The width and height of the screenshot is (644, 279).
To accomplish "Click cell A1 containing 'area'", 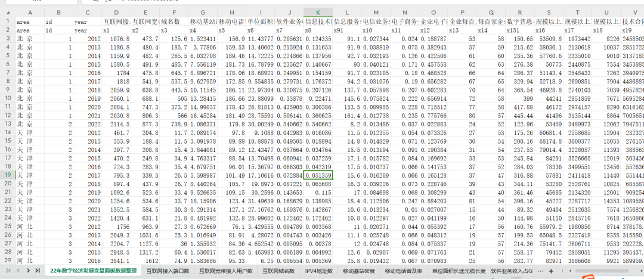I will point(30,20).
